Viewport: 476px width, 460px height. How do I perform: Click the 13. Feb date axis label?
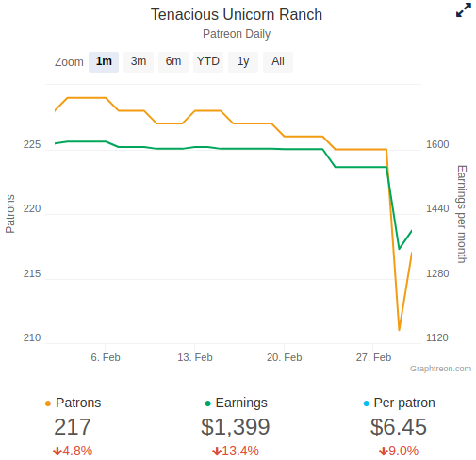(x=195, y=357)
